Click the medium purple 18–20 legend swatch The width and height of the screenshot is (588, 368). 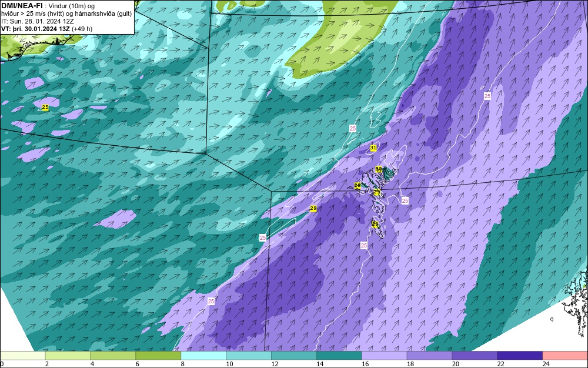429,356
